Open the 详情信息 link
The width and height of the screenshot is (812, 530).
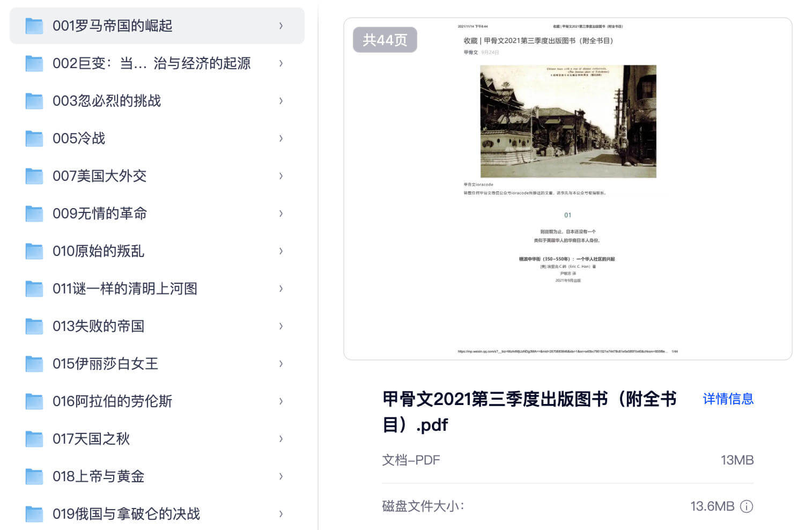tap(728, 399)
